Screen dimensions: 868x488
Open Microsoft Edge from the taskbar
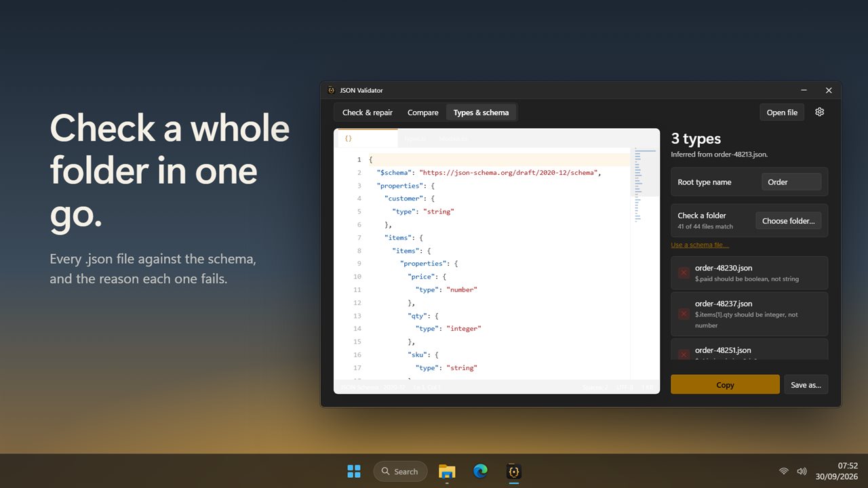click(x=481, y=471)
